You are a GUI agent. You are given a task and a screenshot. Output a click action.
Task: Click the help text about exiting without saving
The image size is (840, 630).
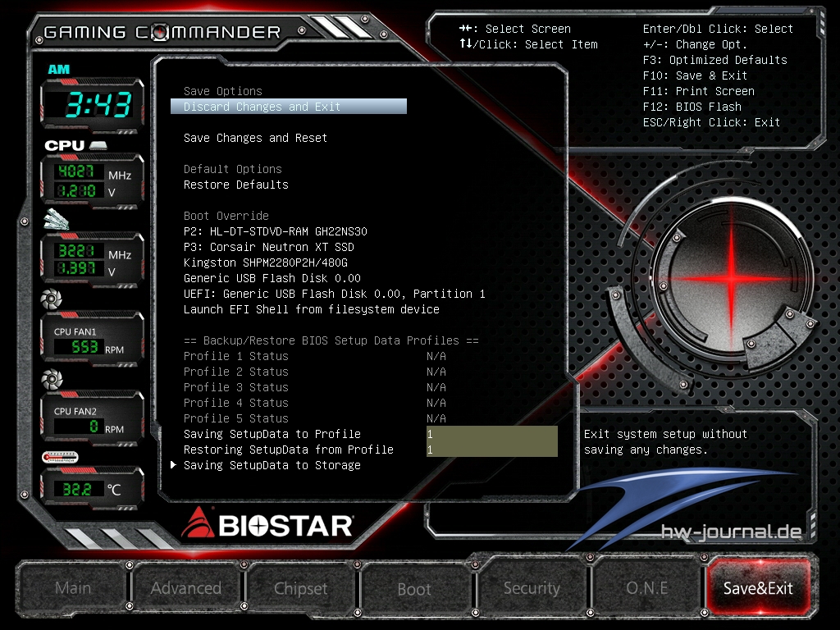pos(665,442)
